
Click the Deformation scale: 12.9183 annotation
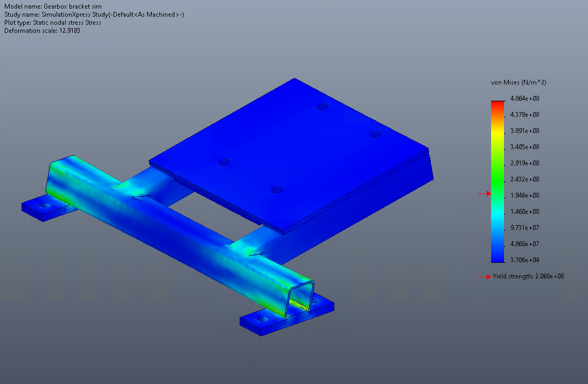coord(42,31)
